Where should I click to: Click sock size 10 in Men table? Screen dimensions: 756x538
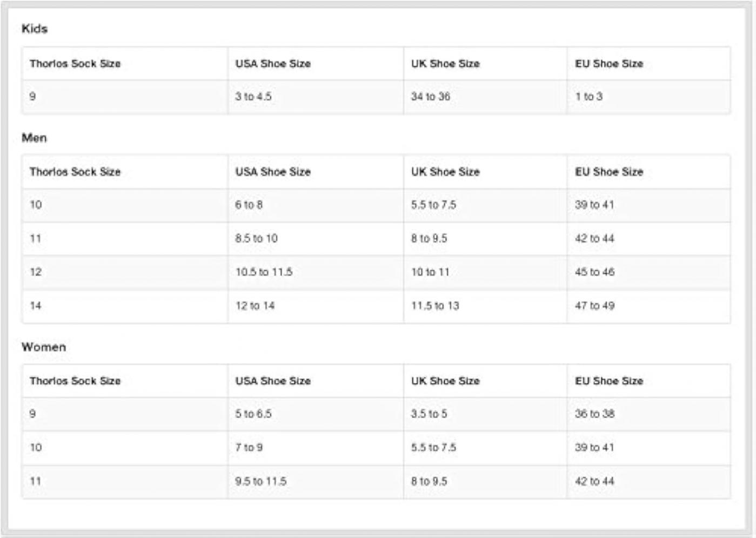[x=36, y=205]
